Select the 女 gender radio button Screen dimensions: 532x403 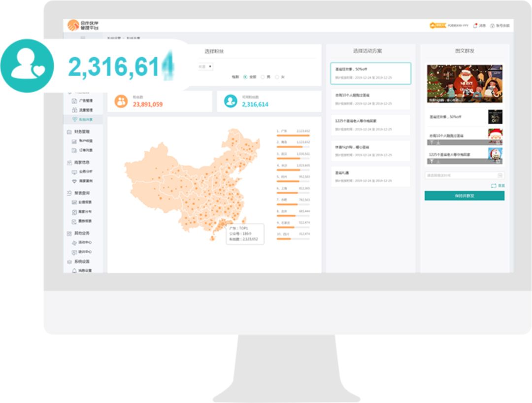coord(277,77)
